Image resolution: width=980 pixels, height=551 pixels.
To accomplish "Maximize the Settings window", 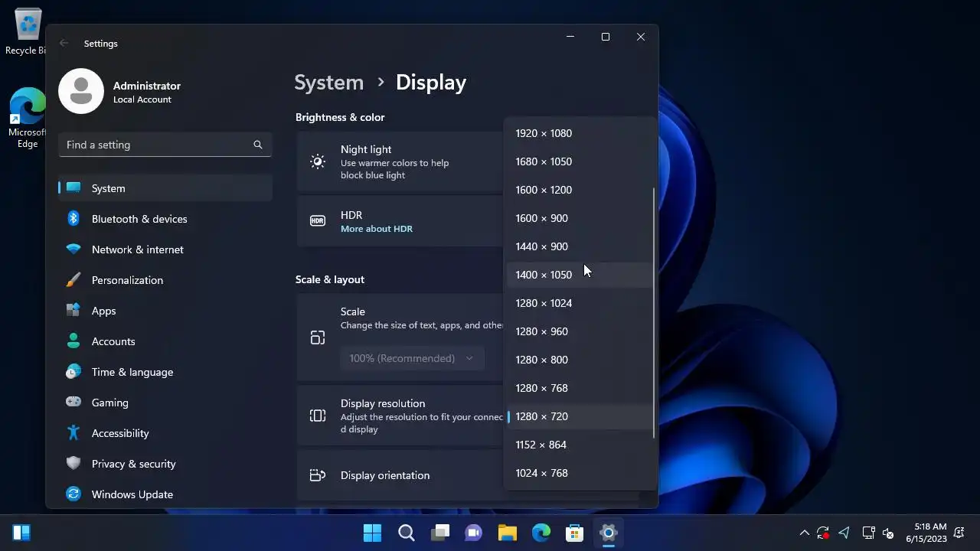I will pyautogui.click(x=606, y=37).
